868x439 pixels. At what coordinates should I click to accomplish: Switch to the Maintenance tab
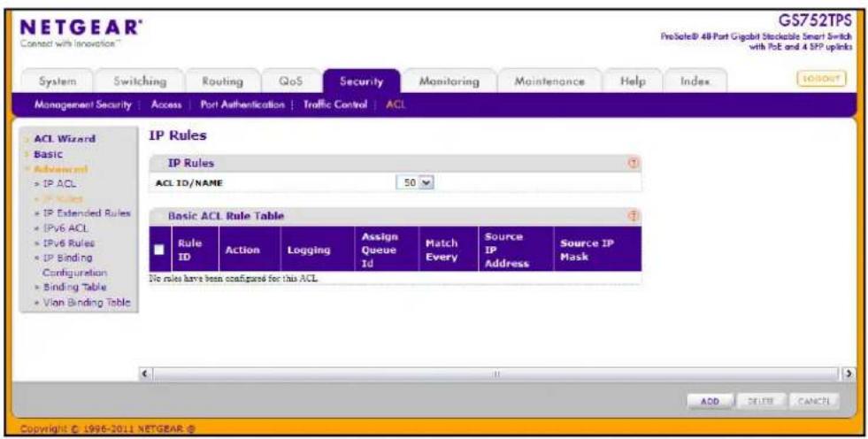coord(549,81)
